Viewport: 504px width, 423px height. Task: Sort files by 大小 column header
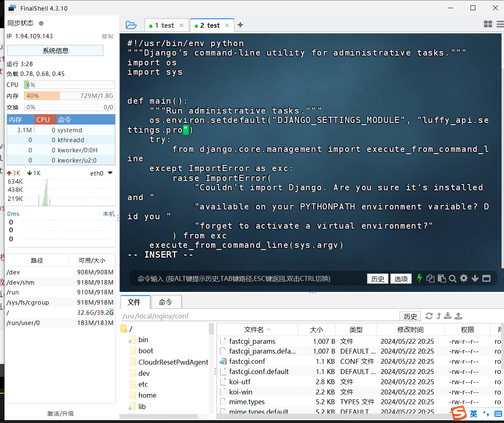tap(317, 329)
